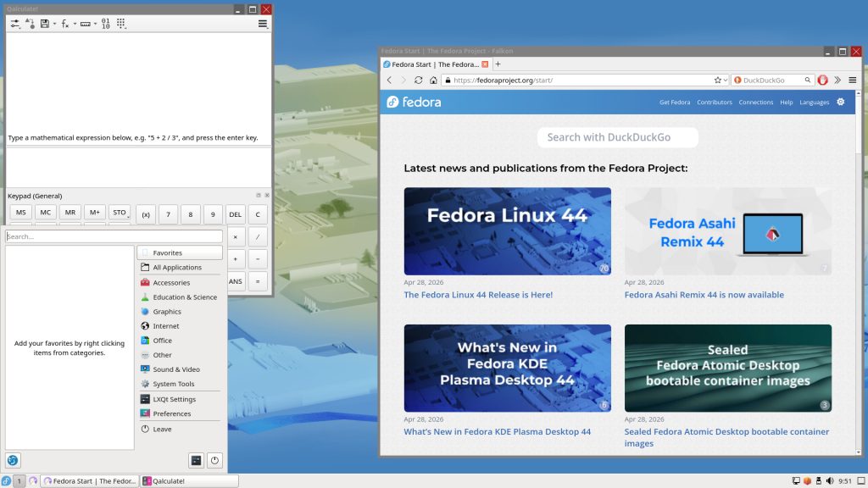The width and height of the screenshot is (868, 488).
Task: Open the All Applications category
Action: [x=180, y=267]
